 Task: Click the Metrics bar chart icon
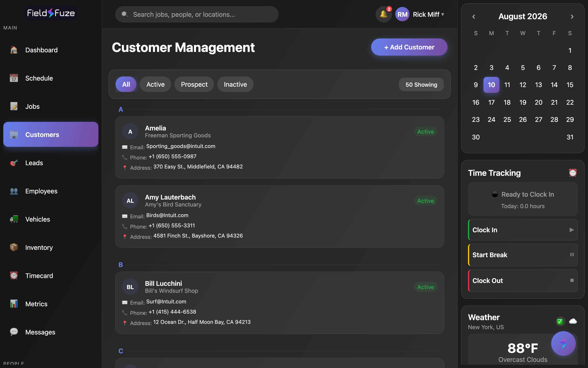pos(14,304)
